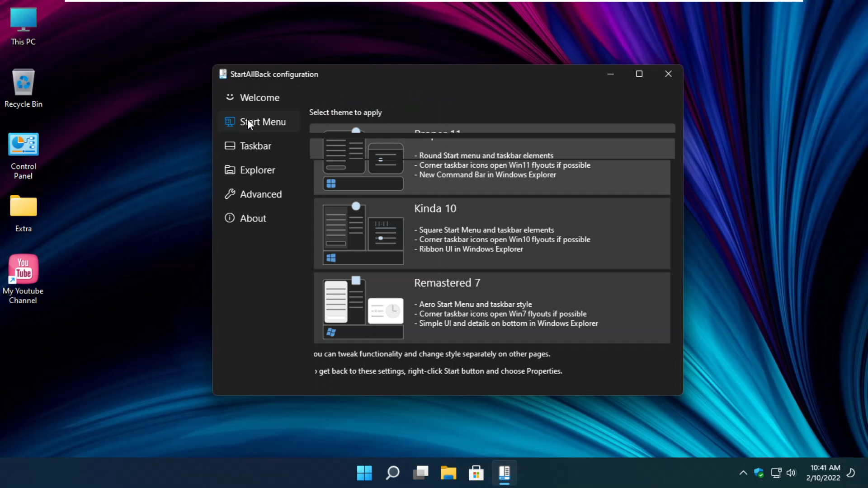Open Task View from taskbar
Image resolution: width=868 pixels, height=488 pixels.
point(420,473)
